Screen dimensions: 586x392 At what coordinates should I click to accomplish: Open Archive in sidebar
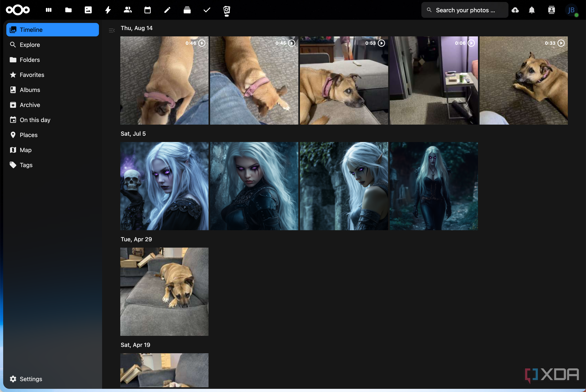pyautogui.click(x=52, y=105)
